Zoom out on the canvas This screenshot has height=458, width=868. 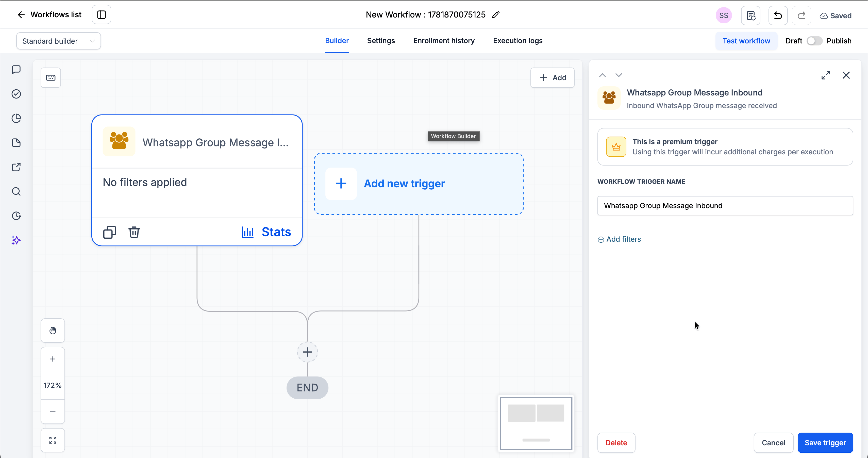tap(53, 412)
